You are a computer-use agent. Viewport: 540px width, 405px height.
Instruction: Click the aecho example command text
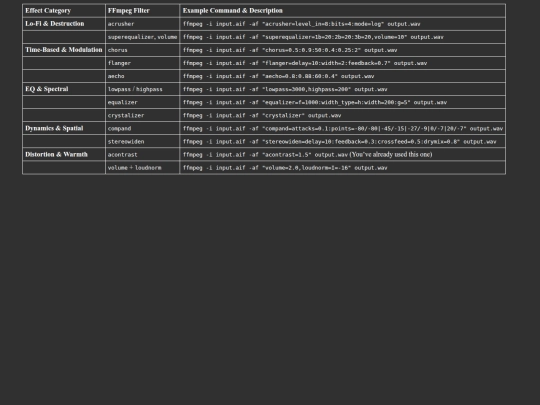click(278, 76)
